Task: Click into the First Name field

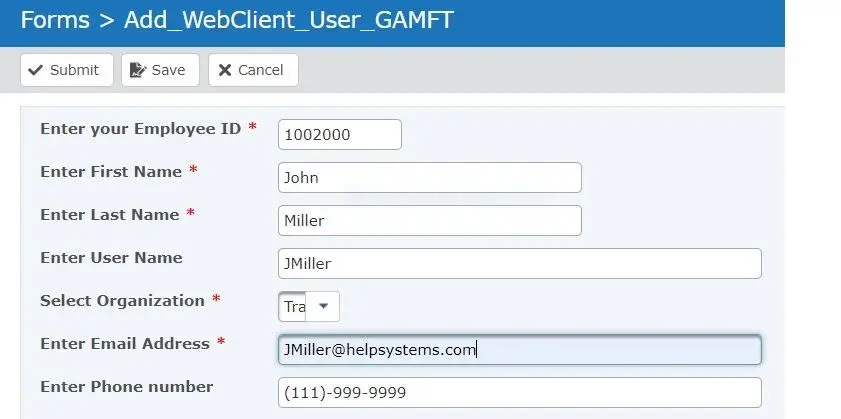Action: 430,178
